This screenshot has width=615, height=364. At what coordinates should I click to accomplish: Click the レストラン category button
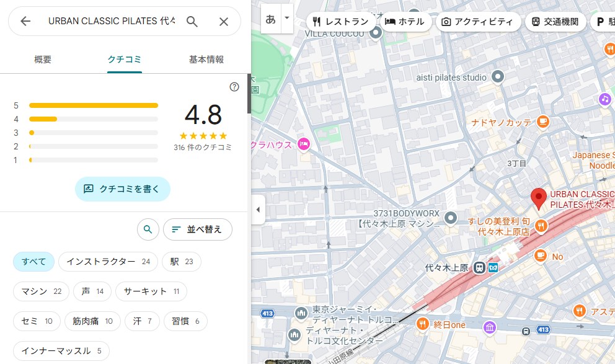point(340,22)
